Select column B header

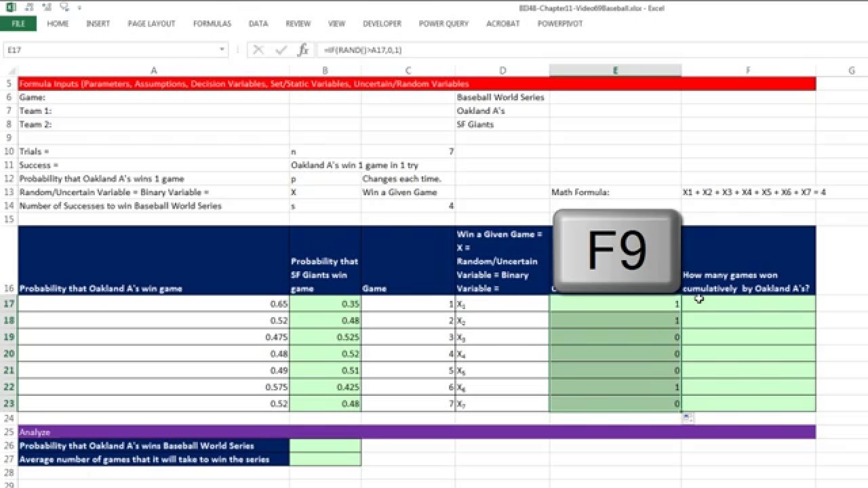click(x=325, y=70)
